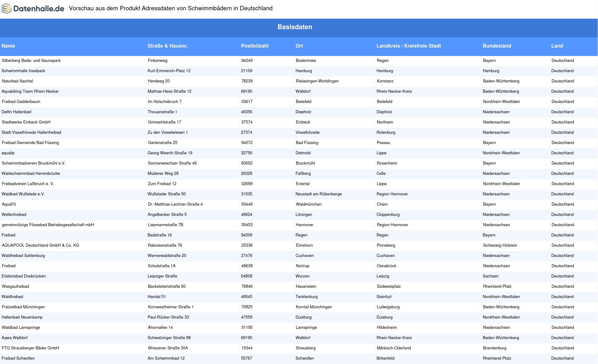
Task: Select Delfin Hallenbad name
Action: [x=17, y=112]
